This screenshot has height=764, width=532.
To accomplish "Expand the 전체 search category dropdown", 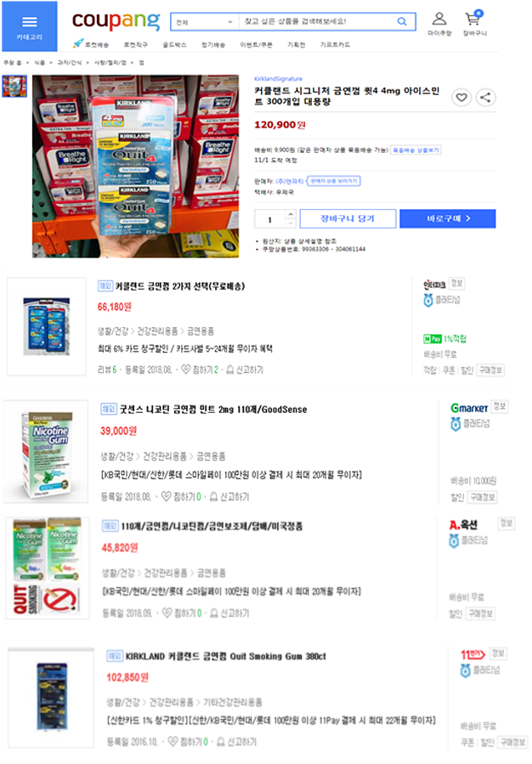I will click(x=205, y=22).
